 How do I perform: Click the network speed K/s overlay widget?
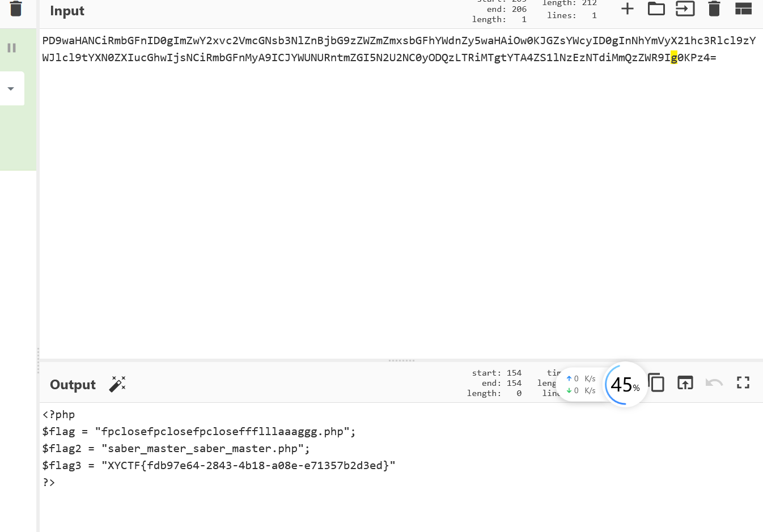580,385
